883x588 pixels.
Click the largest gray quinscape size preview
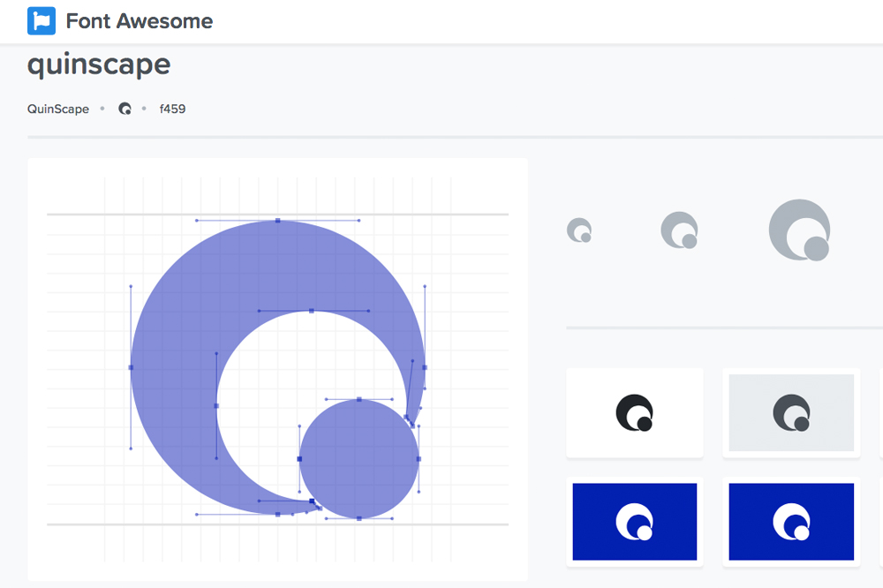pyautogui.click(x=800, y=230)
